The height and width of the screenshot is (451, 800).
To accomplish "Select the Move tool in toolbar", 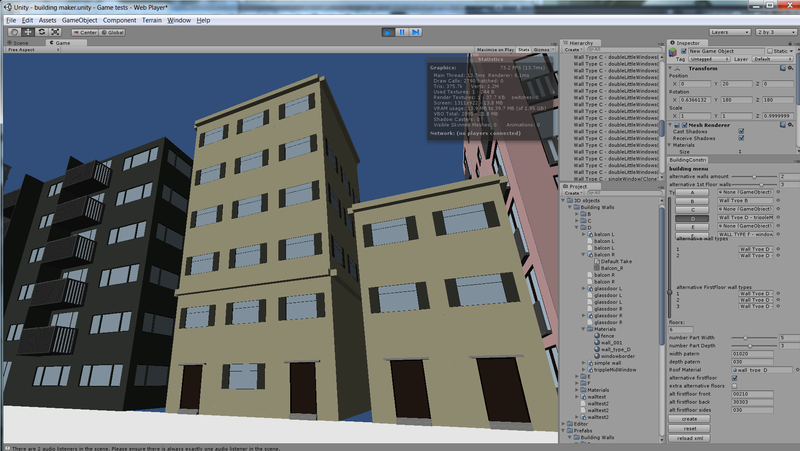I will point(27,32).
